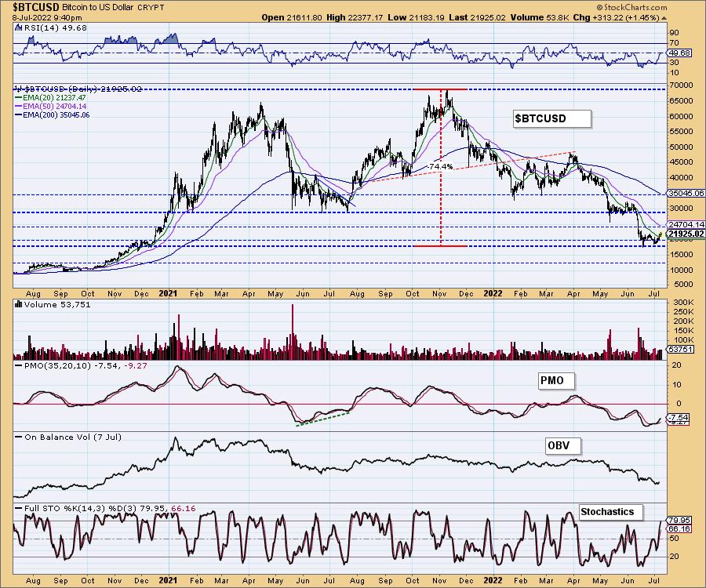706x588 pixels.
Task: Click the 2022 year label under Stochastics panel
Action: pos(493,580)
